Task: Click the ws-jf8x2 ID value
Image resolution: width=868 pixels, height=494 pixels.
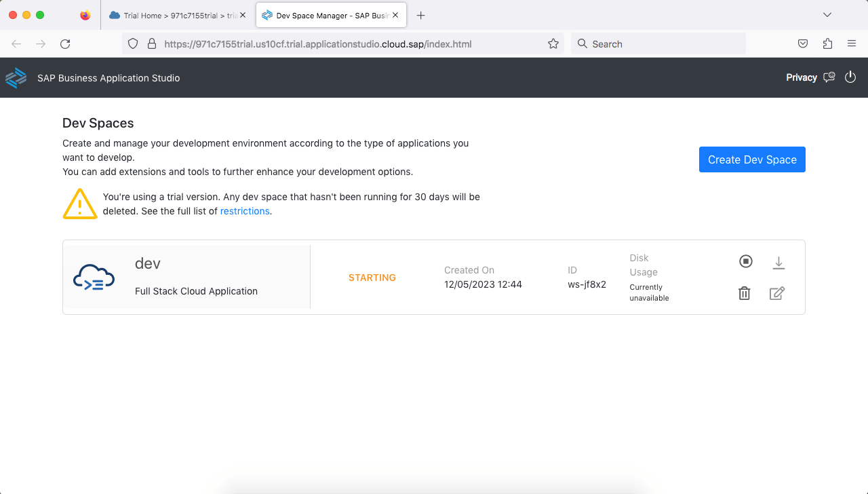Action: 587,284
